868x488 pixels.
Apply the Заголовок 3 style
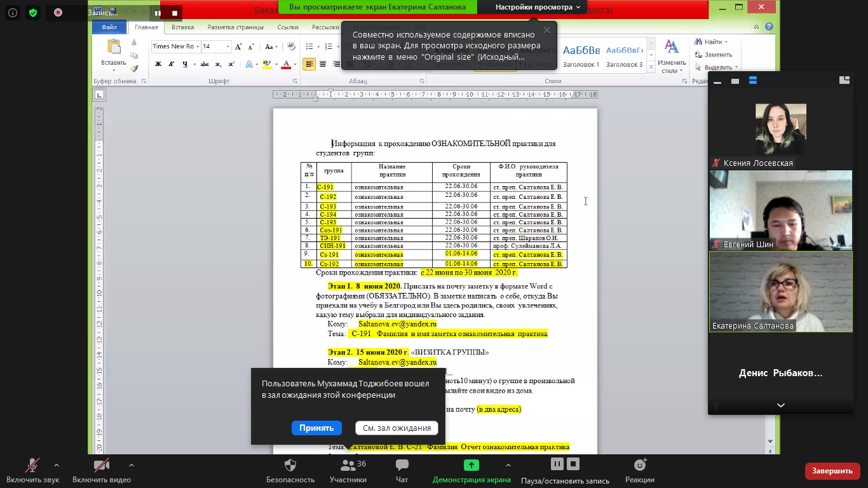coord(624,56)
